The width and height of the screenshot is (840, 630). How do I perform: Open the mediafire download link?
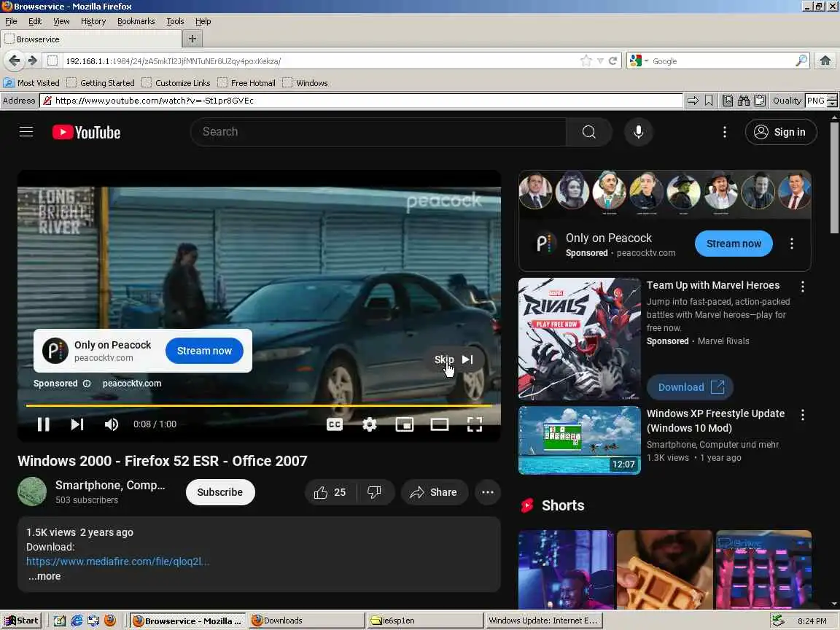point(118,561)
